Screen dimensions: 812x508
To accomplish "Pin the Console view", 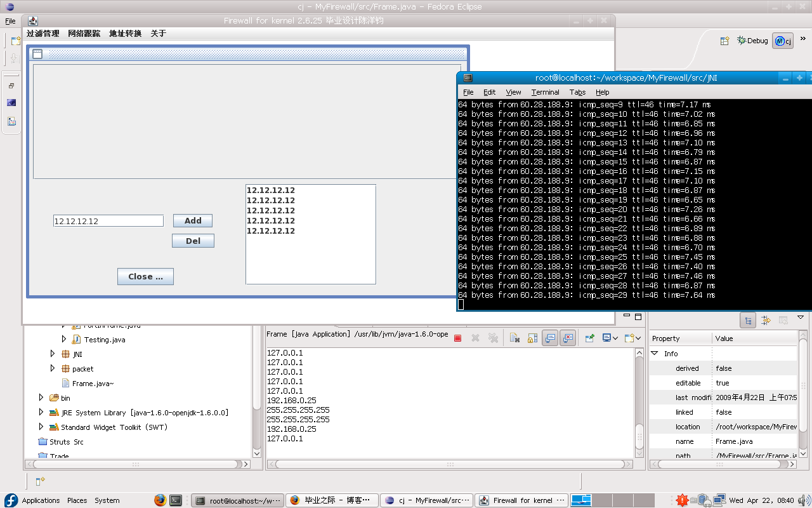I will [x=589, y=338].
